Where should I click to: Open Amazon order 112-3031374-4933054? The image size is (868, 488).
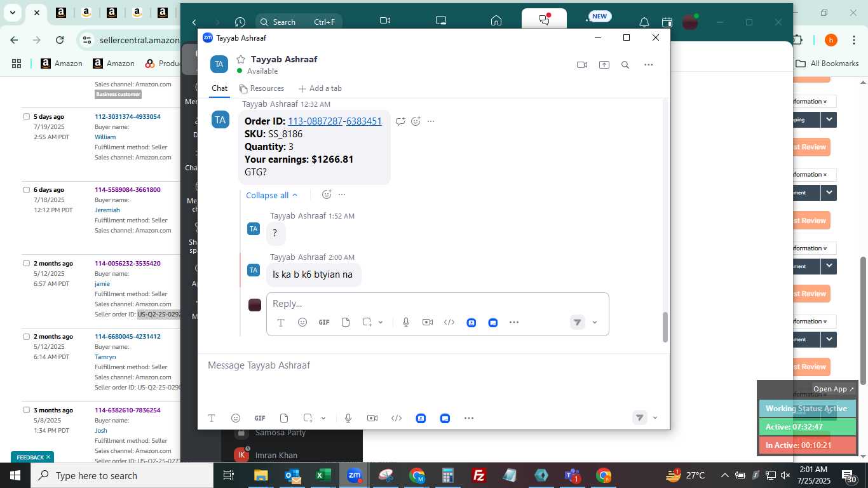pyautogui.click(x=128, y=116)
